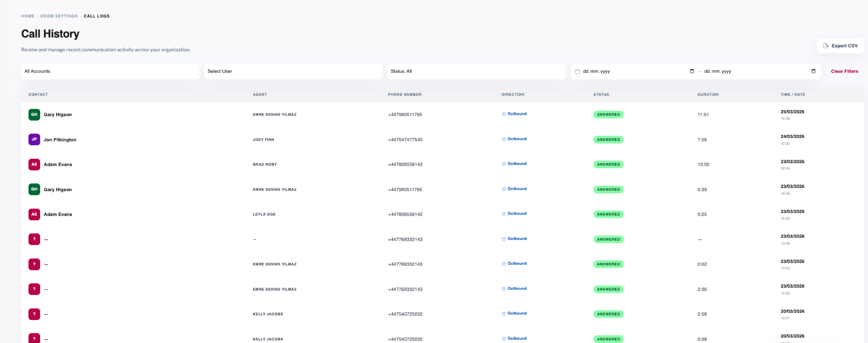Click the Outbound info icon on the 0:39 call
The image size is (868, 343).
[504, 189]
